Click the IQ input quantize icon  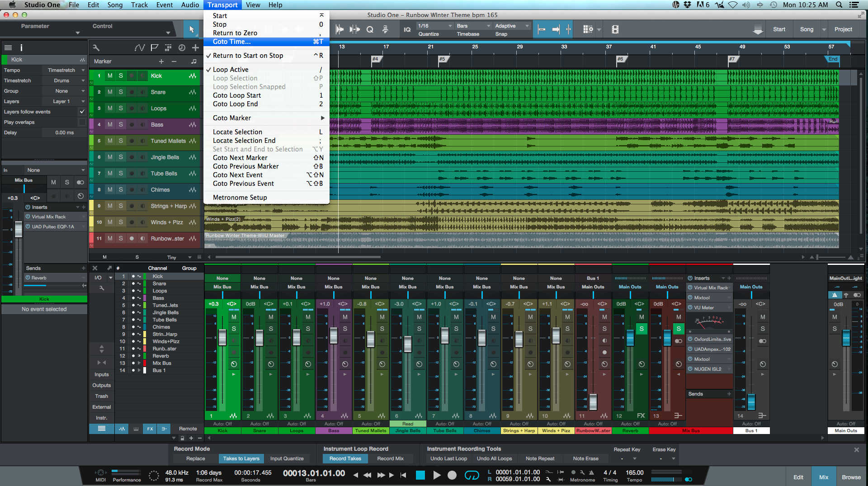coord(407,29)
